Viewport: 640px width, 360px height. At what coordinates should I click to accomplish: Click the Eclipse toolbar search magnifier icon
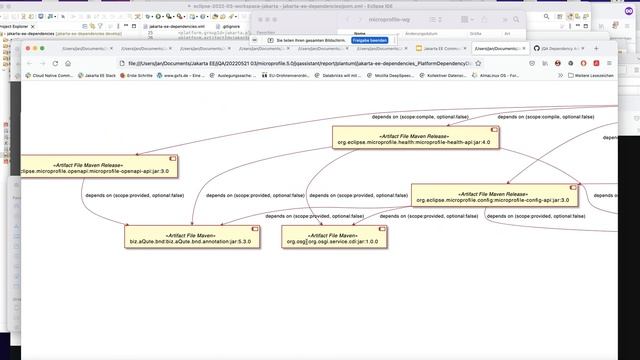[x=546, y=17]
